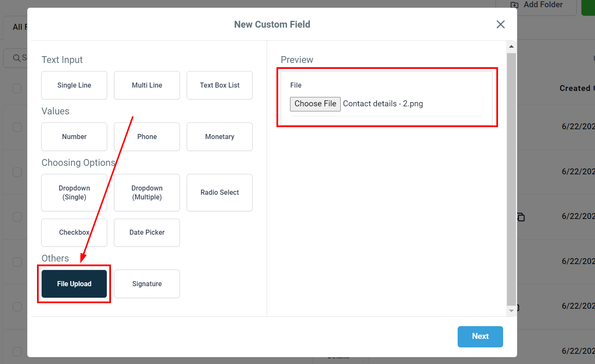Click the scrollbar up arrow in preview

(x=511, y=46)
